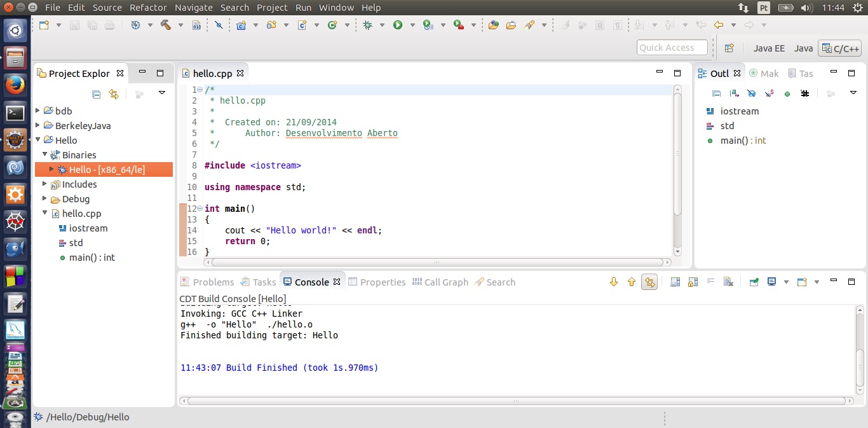Screen dimensions: 868x428
Task: Click the Quick Access search field
Action: point(672,48)
